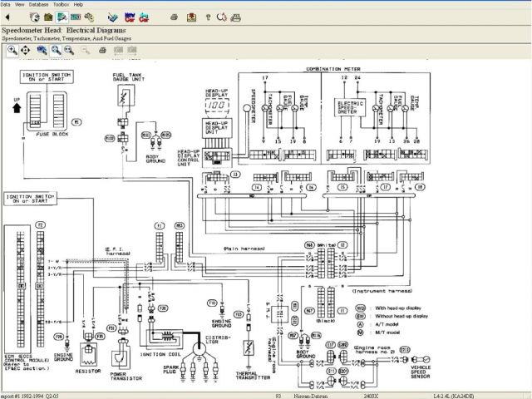The image size is (532, 399).
Task: Click the camera-like icon in top toolbar
Action: tap(48, 17)
